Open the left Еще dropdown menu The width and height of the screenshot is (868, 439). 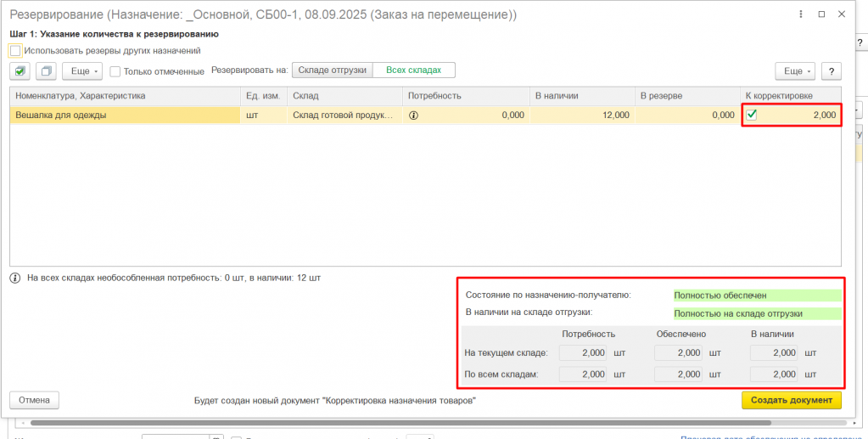[82, 71]
